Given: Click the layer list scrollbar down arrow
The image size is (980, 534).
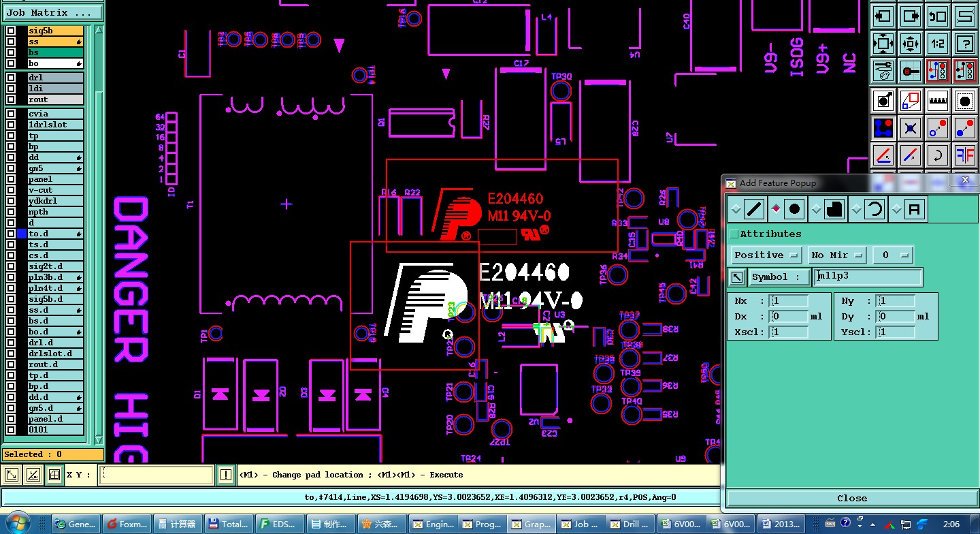Looking at the screenshot, I should tap(99, 441).
